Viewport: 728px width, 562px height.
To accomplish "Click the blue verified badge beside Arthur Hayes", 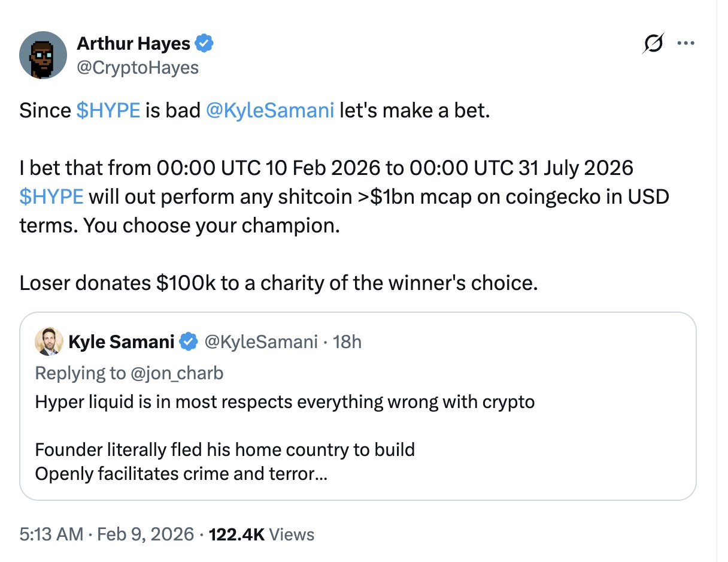I will (x=205, y=44).
